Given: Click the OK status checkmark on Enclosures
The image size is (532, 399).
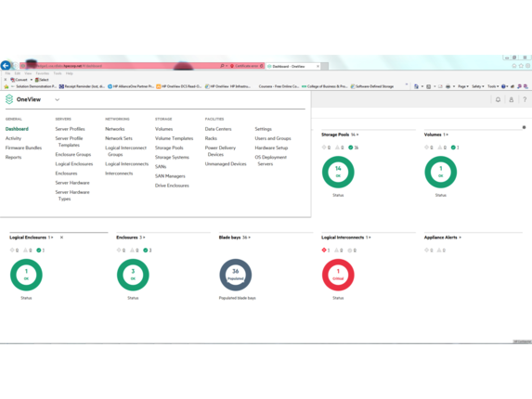Looking at the screenshot, I should pos(145,251).
